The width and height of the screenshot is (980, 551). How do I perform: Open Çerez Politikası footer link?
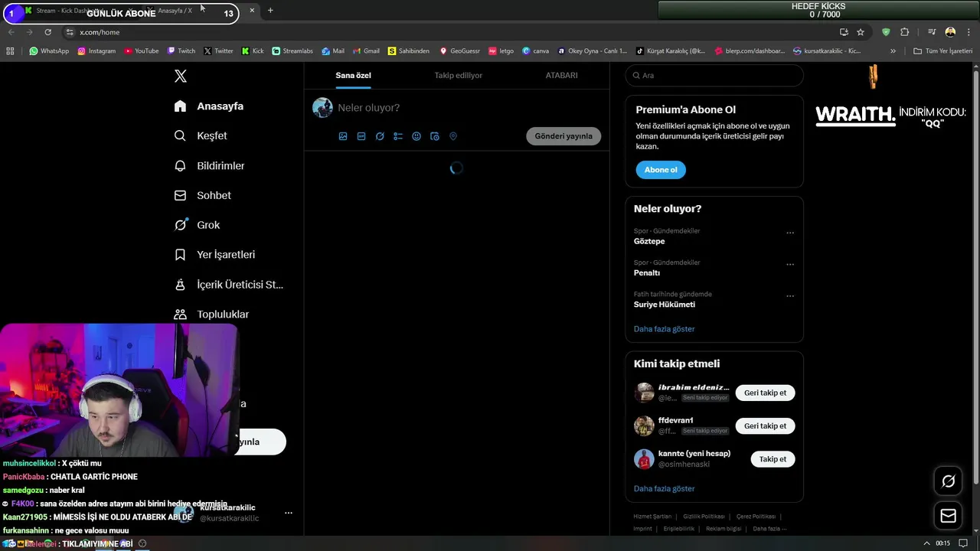(756, 517)
